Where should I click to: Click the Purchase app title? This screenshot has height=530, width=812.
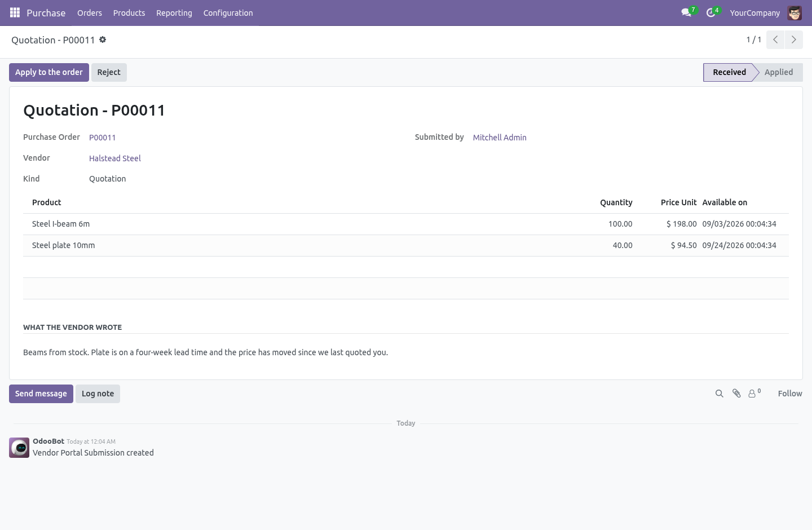pos(46,13)
